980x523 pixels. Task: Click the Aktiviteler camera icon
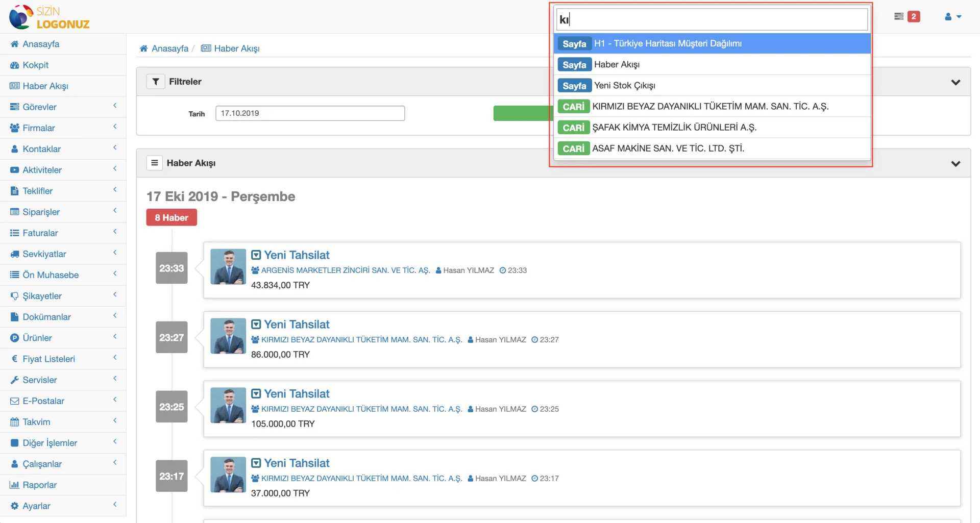point(14,170)
